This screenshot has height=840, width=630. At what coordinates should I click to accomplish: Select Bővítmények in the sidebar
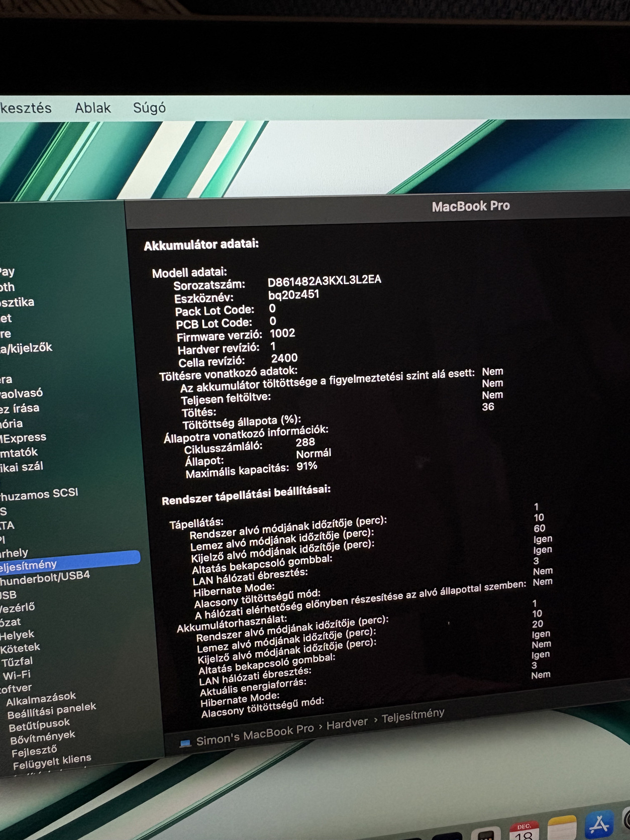43,738
